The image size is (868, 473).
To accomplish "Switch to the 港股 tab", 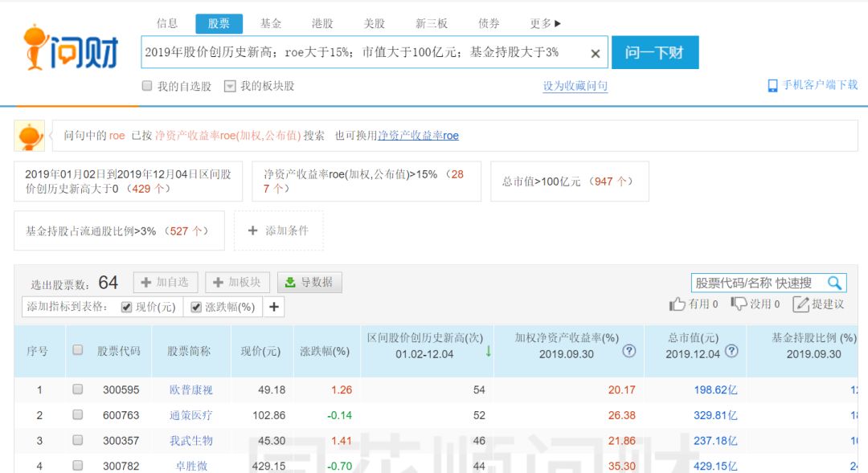I will [x=322, y=24].
